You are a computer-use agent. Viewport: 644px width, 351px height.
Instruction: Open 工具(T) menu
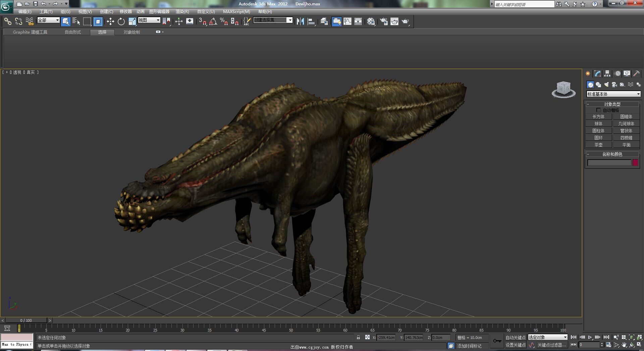pos(46,11)
